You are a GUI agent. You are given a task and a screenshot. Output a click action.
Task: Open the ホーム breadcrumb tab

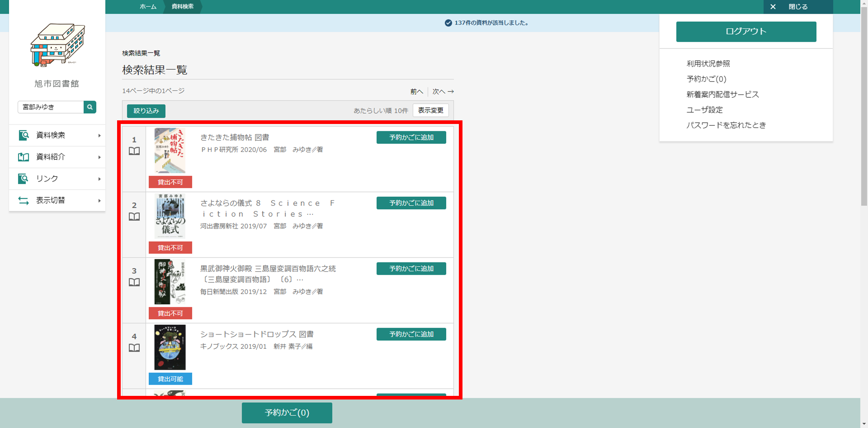click(148, 7)
